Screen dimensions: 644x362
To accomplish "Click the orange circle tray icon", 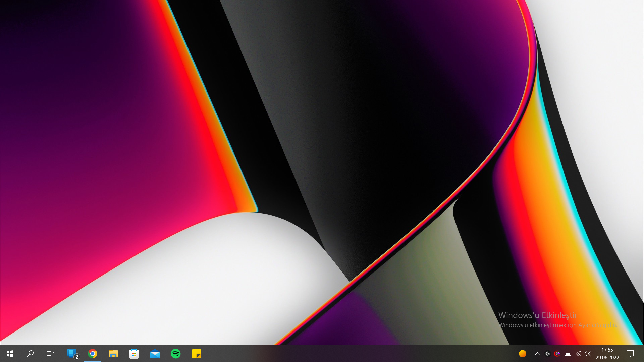I will click(523, 354).
